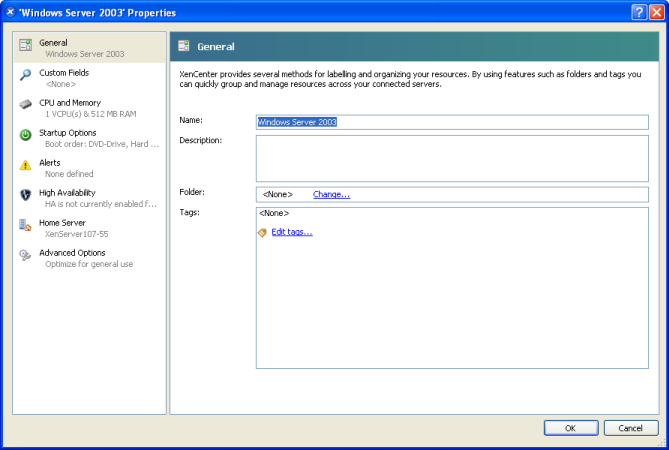The image size is (669, 450).
Task: Click the 'Optimize for general use' text
Action: click(x=89, y=264)
